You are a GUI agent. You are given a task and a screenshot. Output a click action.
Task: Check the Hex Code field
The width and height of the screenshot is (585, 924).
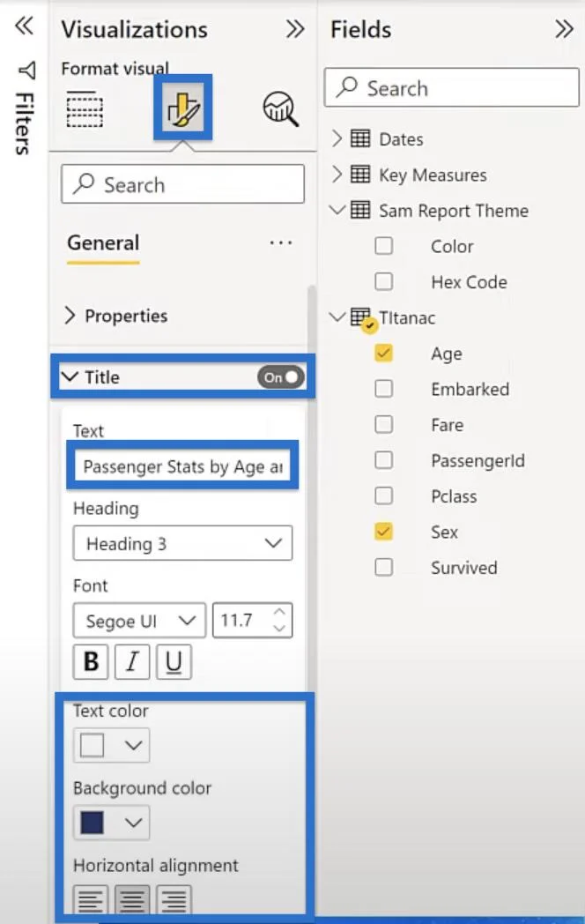coord(383,281)
